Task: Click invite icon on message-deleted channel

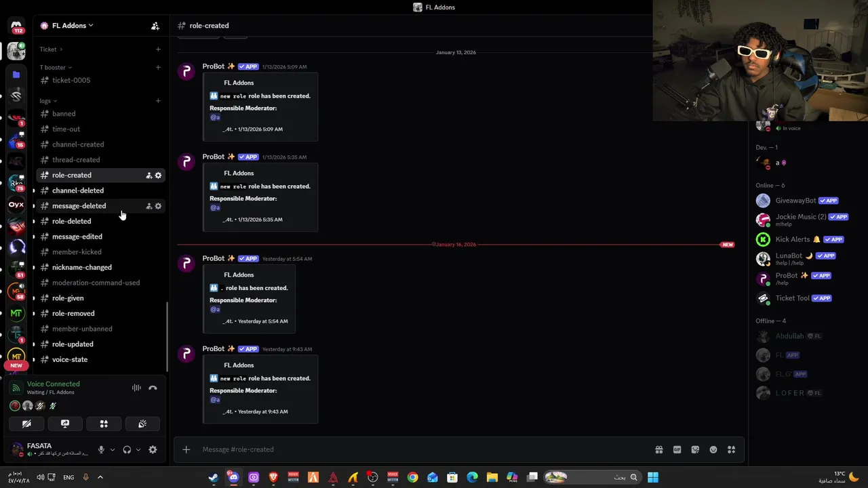Action: 149,206
